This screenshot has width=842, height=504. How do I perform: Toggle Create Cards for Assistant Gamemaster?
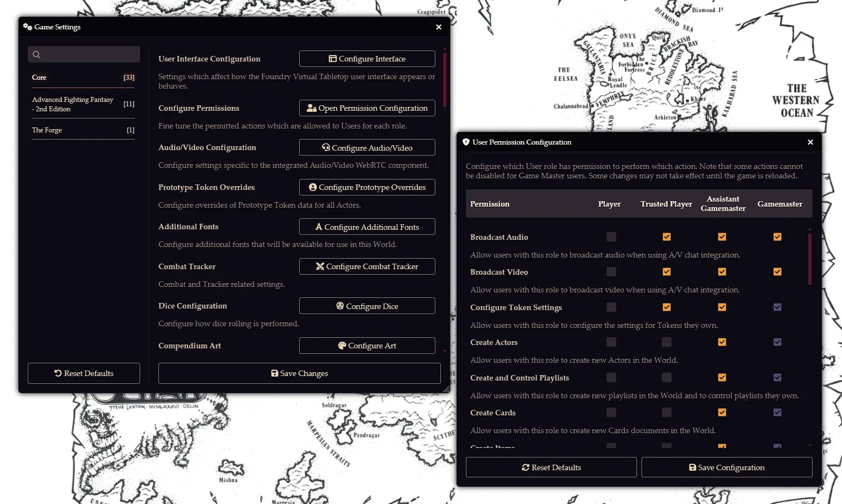pyautogui.click(x=722, y=413)
